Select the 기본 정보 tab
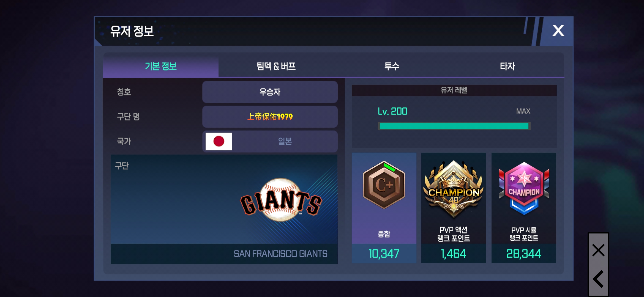 (x=161, y=66)
